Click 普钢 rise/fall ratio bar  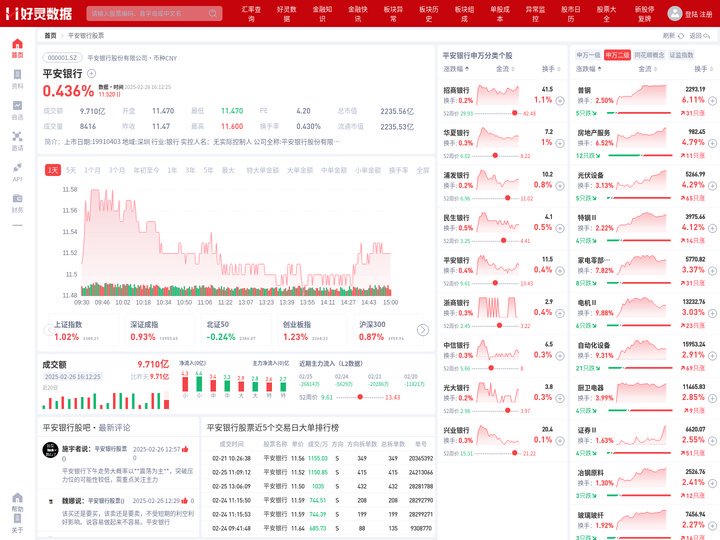[x=639, y=112]
